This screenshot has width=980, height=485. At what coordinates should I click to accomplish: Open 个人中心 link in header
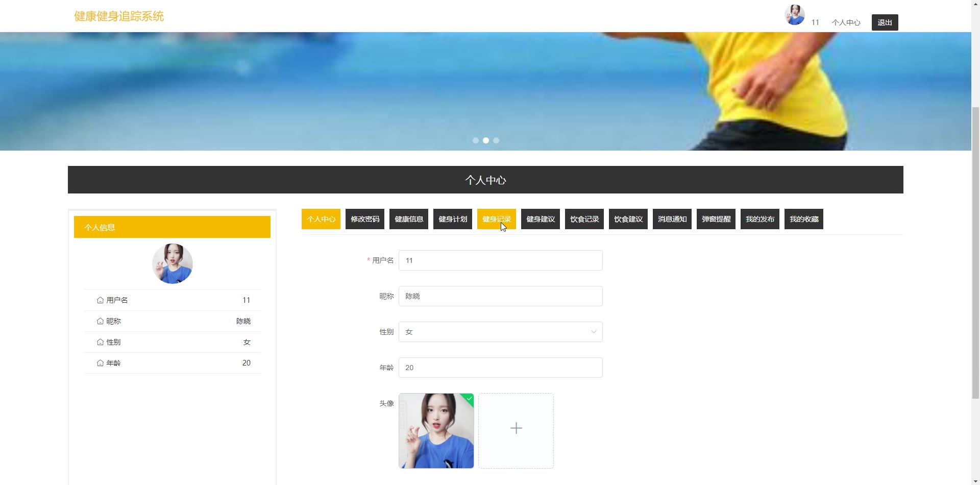[846, 22]
